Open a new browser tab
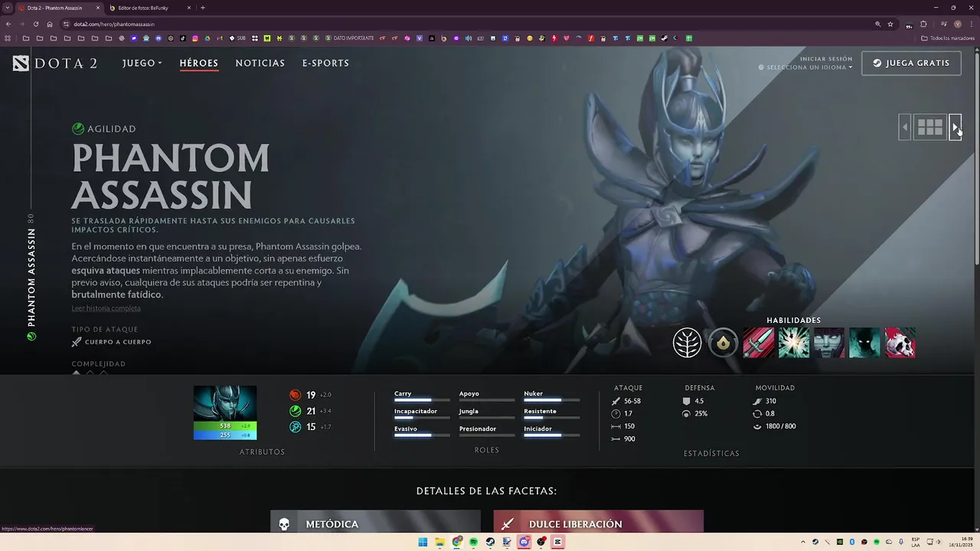This screenshot has width=980, height=551. [x=203, y=8]
